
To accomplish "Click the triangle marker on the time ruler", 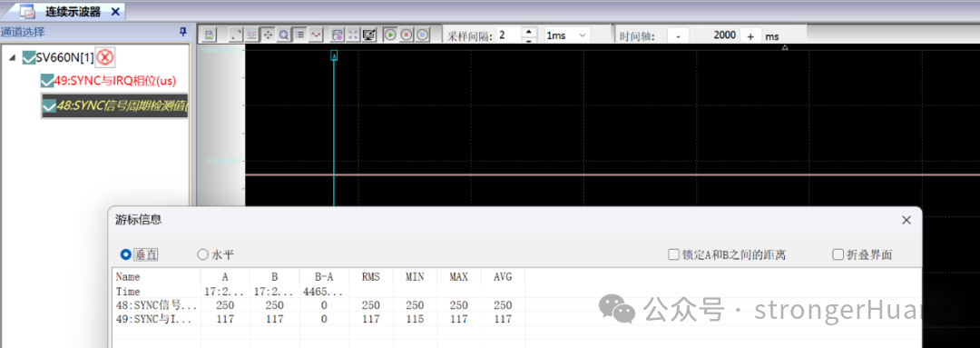I will [785, 47].
